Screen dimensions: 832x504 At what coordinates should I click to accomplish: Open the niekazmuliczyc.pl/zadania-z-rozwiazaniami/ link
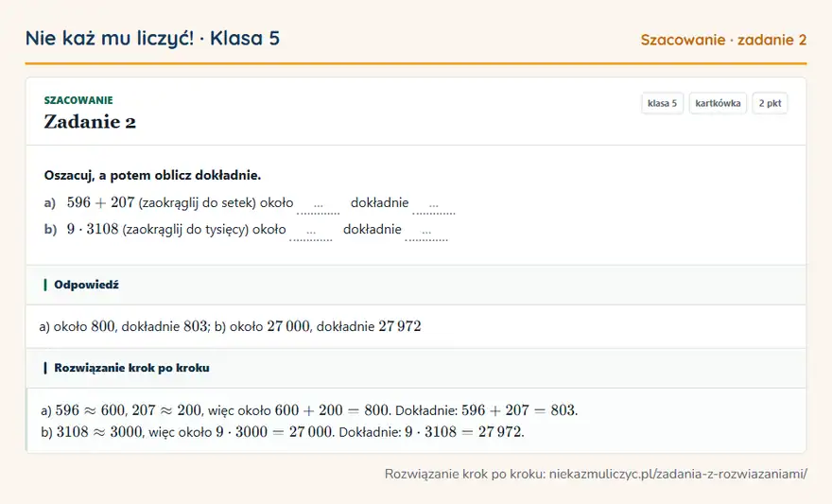[678, 474]
